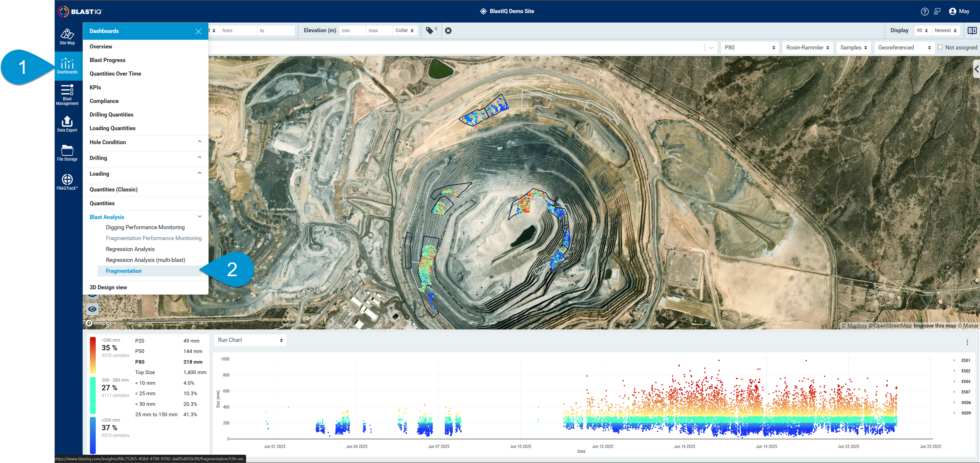Screen dimensions: 980x463
Task: Expand the side panel arrow on map edge
Action: pyautogui.click(x=976, y=69)
